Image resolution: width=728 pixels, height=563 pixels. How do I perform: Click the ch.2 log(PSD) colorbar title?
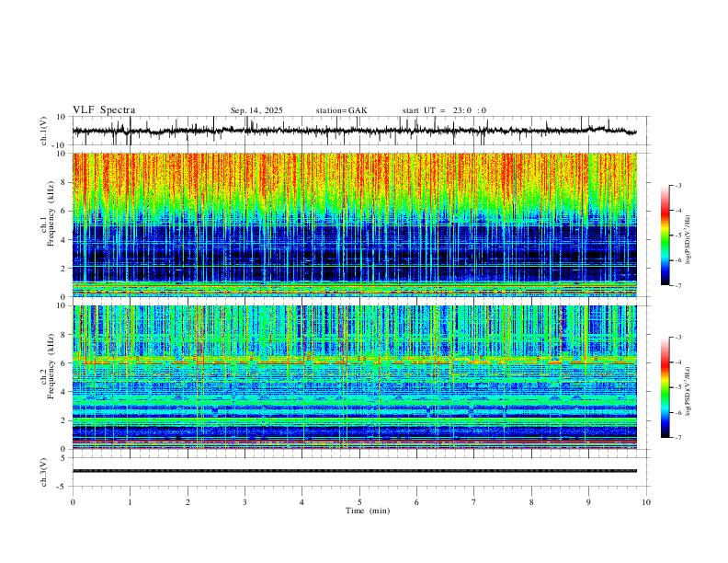coord(688,391)
